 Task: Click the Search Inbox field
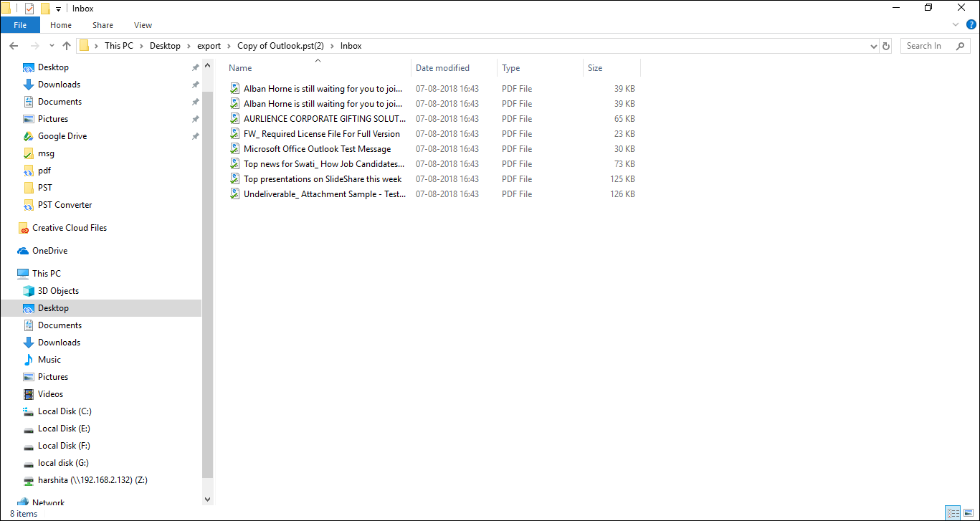(936, 46)
